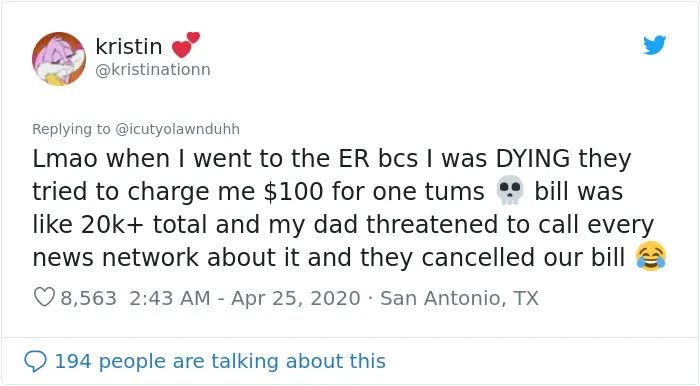Open @kristinationn handle link

point(153,70)
